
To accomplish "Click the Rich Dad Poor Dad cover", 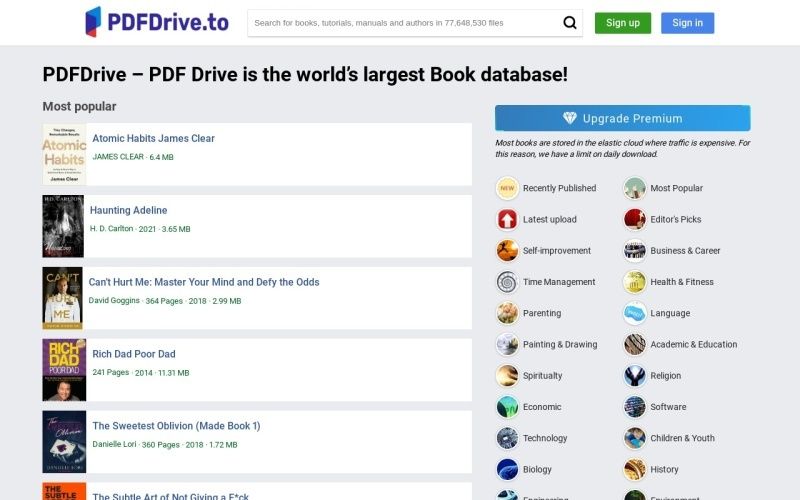I will [64, 370].
